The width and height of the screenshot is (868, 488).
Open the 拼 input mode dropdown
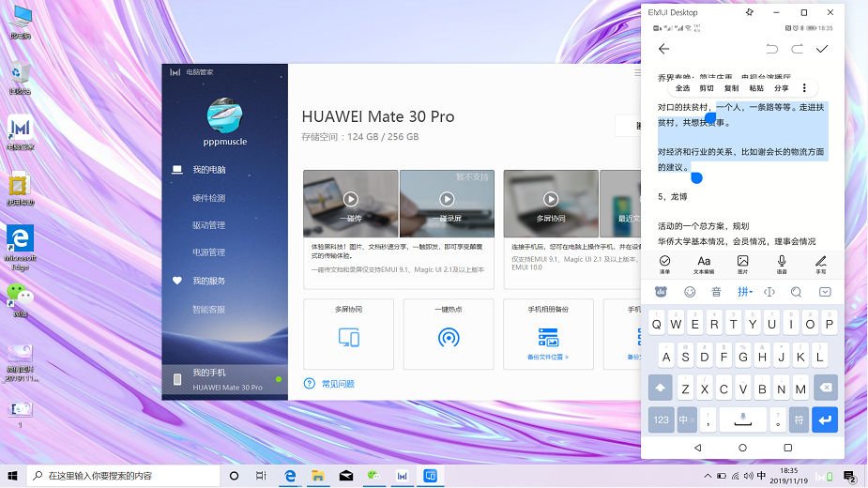pyautogui.click(x=744, y=291)
